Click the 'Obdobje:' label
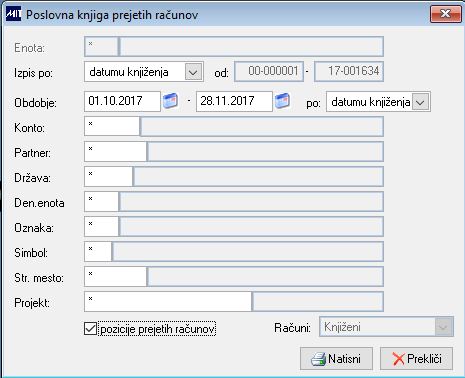Screen dimensions: 465x378 [x=35, y=103]
